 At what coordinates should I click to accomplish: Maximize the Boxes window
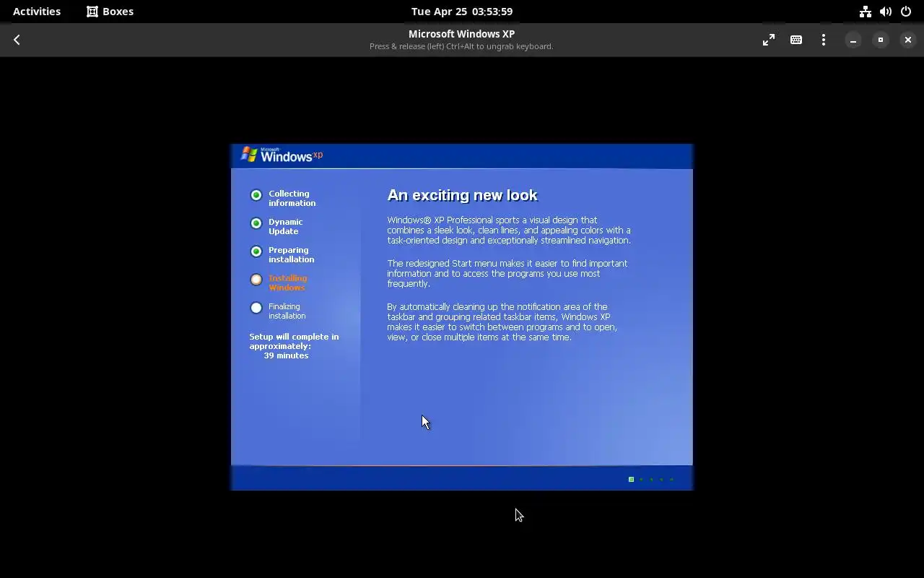881,40
